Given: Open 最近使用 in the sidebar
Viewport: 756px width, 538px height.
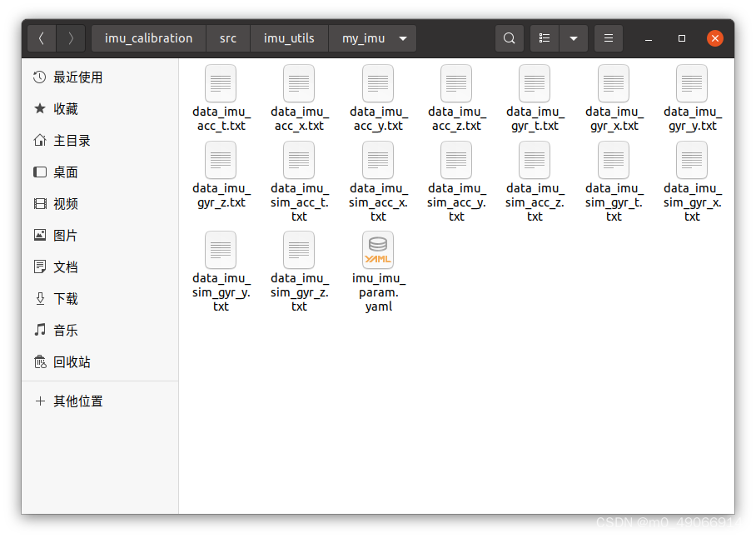Looking at the screenshot, I should (x=73, y=77).
